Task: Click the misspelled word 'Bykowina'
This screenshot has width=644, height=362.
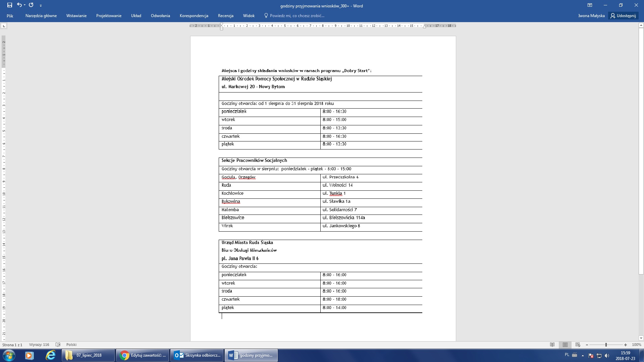Action: [x=231, y=201]
